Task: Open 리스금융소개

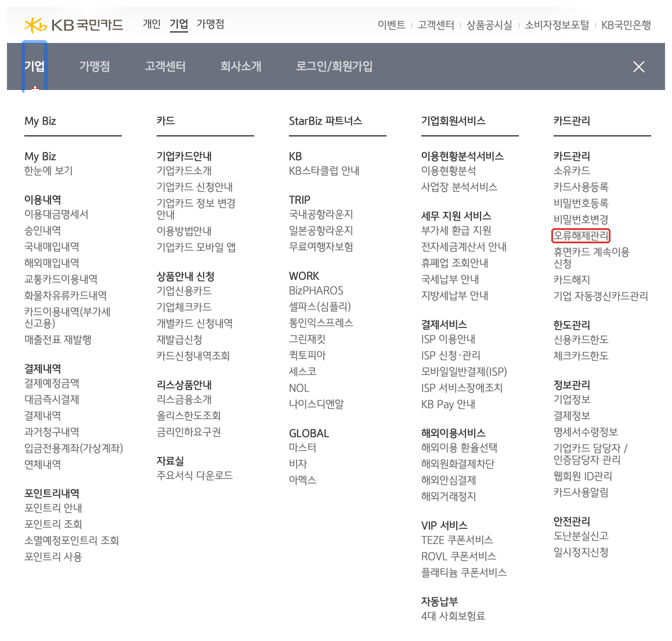Action: click(x=184, y=399)
